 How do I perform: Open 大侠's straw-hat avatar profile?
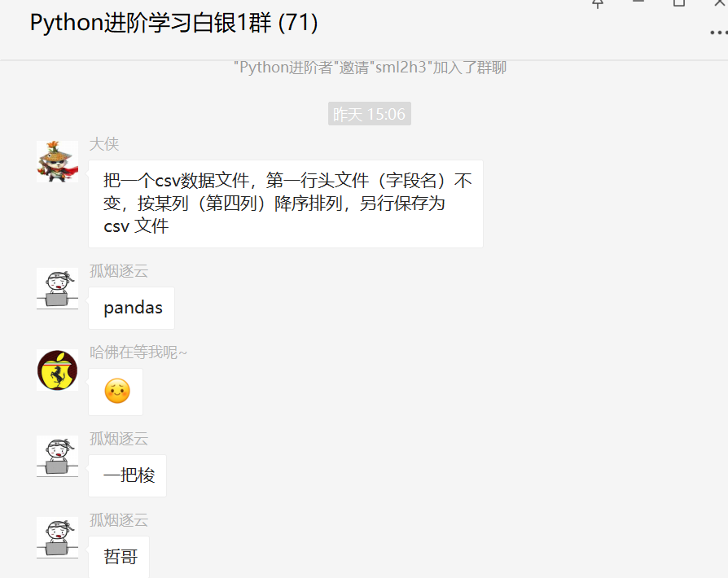pyautogui.click(x=58, y=161)
